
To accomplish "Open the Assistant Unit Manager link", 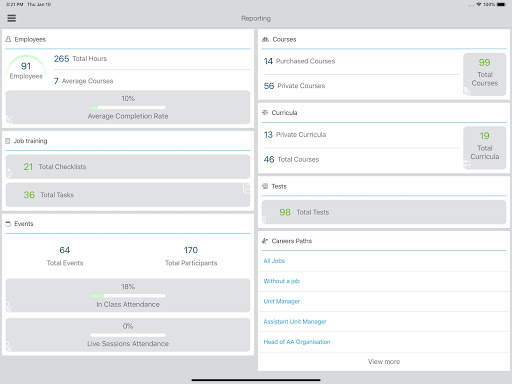I will 295,322.
